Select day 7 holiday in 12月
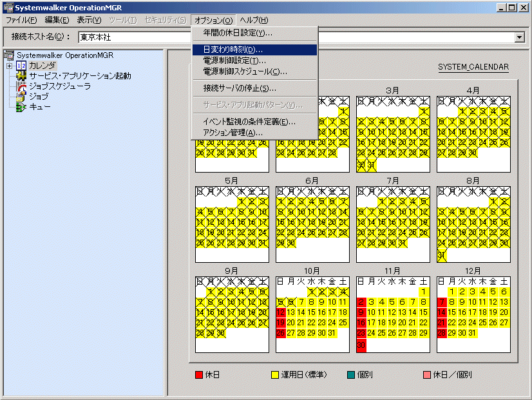 [442, 302]
